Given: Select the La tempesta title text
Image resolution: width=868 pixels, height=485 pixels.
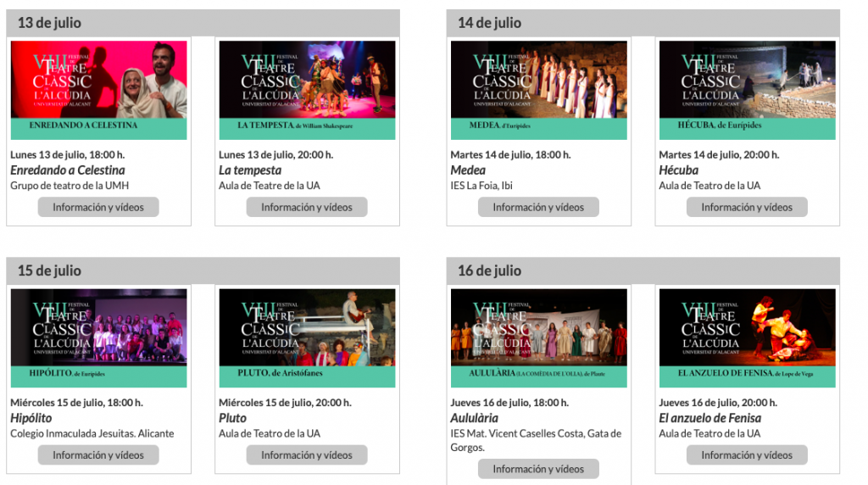Looking at the screenshot, I should tap(250, 170).
